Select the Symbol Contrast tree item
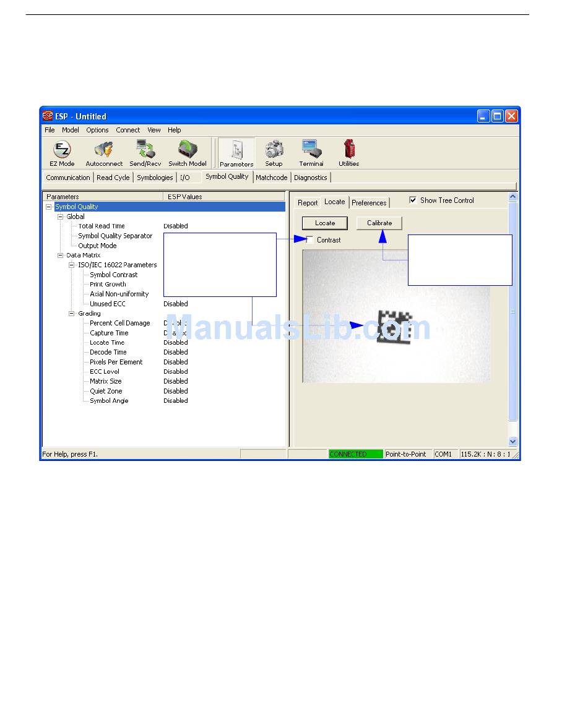Screen dimensions: 588x722 click(114, 275)
